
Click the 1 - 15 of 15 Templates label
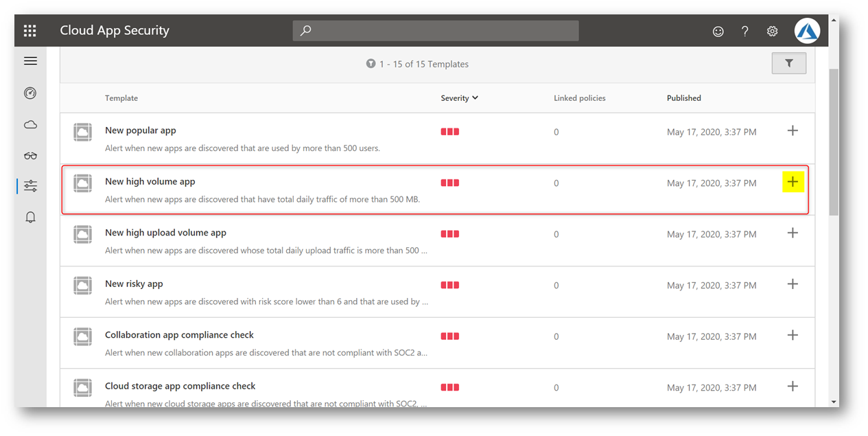[423, 64]
